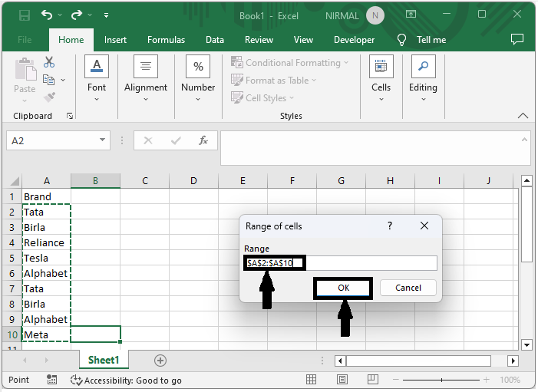Viewport: 538px width, 392px height.
Task: Open the redo history dropdown arrow
Action: tap(90, 15)
